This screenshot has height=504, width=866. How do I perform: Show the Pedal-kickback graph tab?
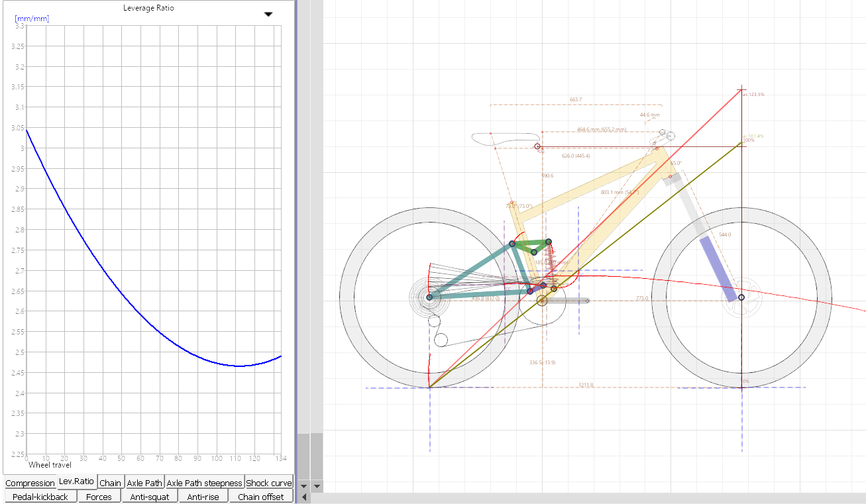tap(40, 497)
